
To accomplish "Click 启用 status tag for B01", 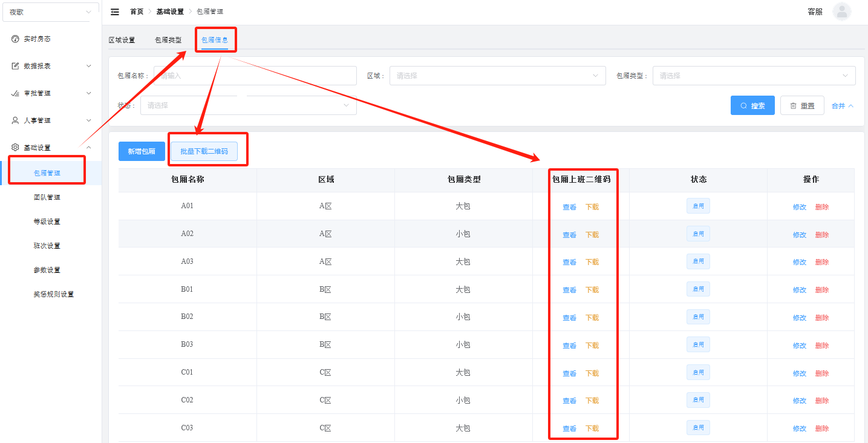I will [698, 289].
